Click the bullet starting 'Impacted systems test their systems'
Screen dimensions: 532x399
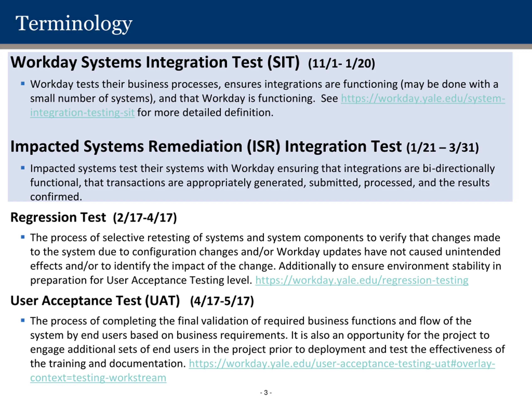(262, 182)
